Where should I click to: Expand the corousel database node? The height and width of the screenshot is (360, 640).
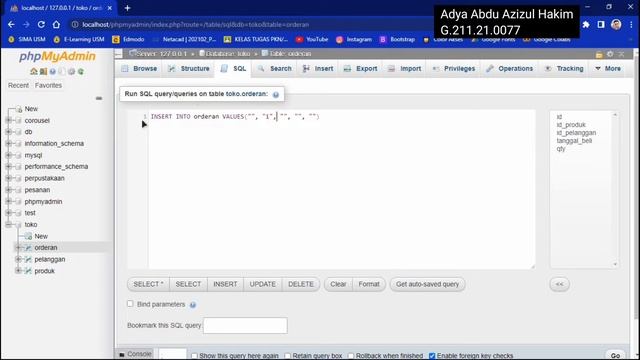pyautogui.click(x=9, y=120)
